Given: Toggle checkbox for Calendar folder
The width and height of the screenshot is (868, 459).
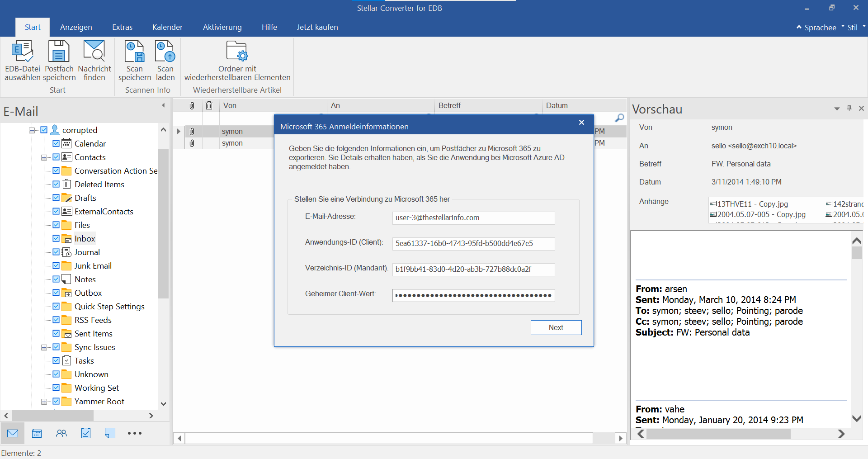Looking at the screenshot, I should pyautogui.click(x=56, y=143).
